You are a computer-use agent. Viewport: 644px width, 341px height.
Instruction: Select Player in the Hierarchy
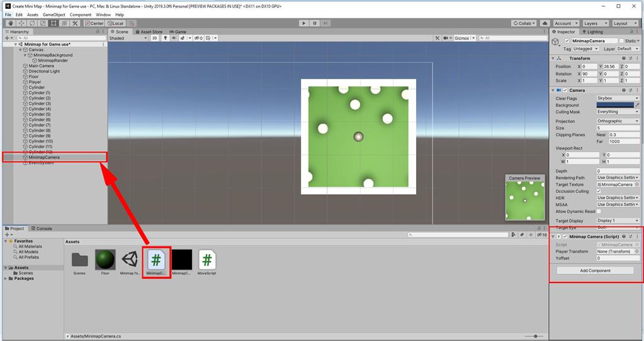[35, 82]
